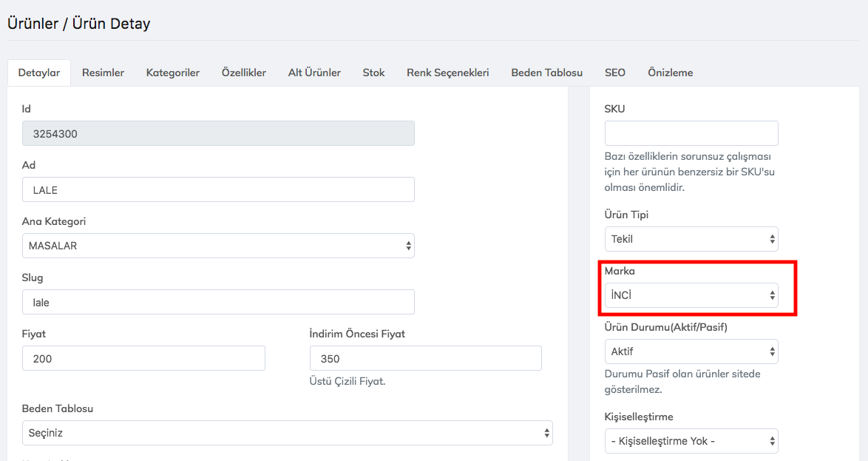The image size is (868, 461).
Task: Switch to Renk Seçenekleri tab
Action: [x=447, y=73]
